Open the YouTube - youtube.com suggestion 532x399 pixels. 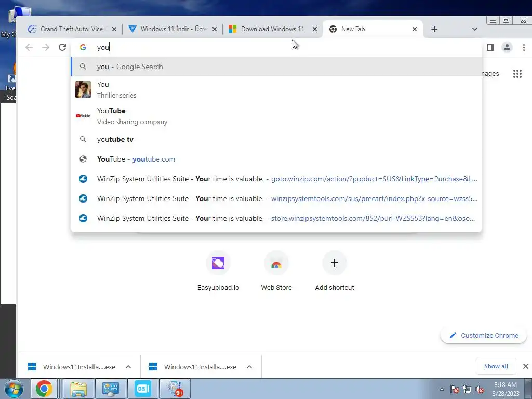[x=276, y=159]
